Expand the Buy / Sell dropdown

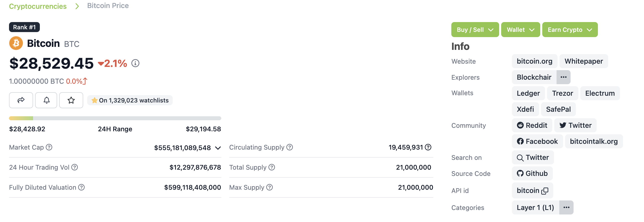[x=475, y=30]
